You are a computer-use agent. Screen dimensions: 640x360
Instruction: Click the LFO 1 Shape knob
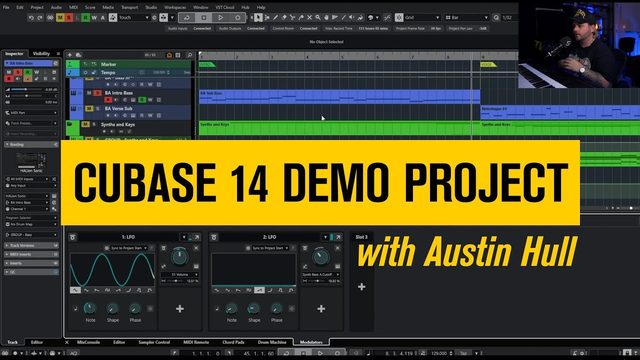coord(112,308)
